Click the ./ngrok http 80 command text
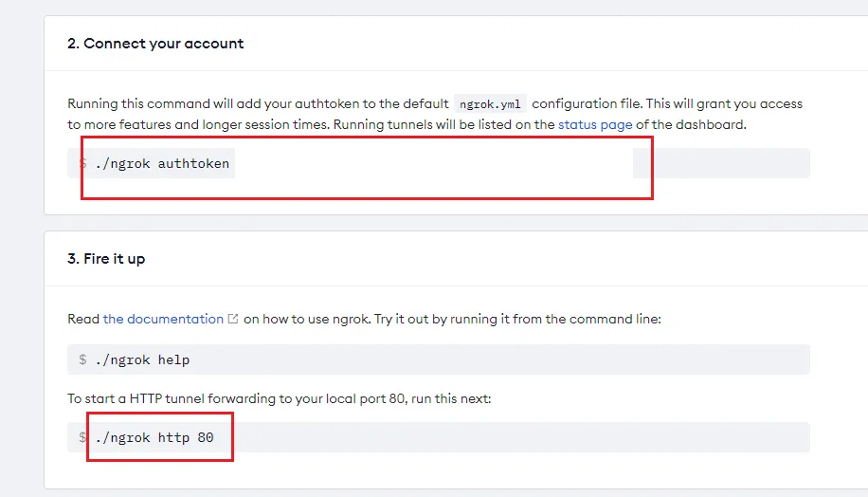The height and width of the screenshot is (497, 868). click(154, 437)
